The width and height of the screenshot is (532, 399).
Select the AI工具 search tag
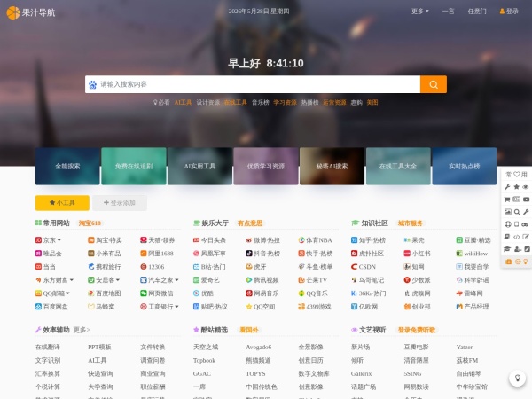tap(183, 103)
